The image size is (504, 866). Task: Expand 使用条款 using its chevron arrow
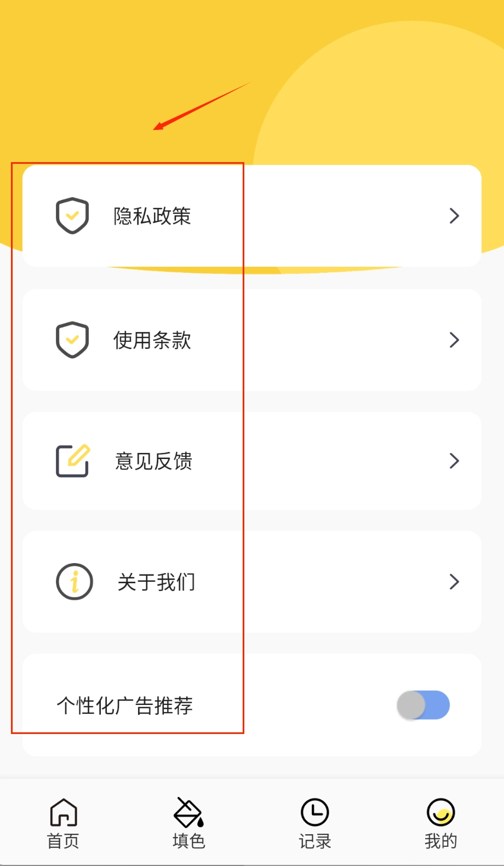(454, 340)
